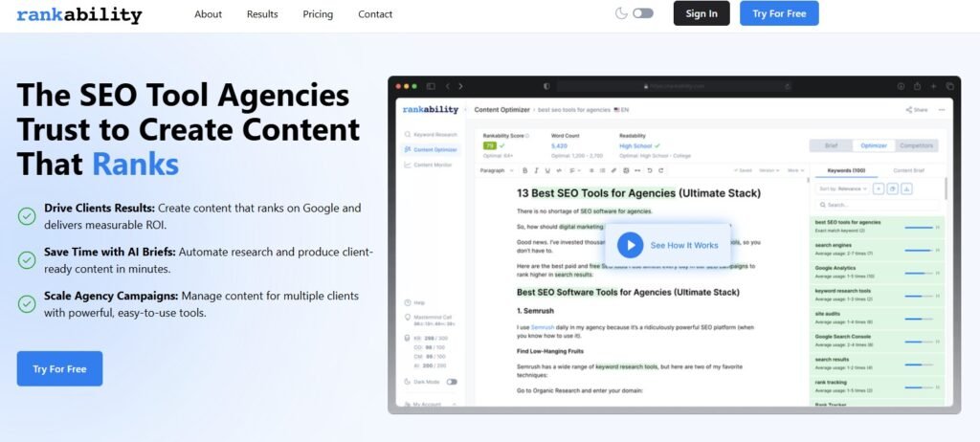980x442 pixels.
Task: Open the Contact page
Action: (375, 13)
